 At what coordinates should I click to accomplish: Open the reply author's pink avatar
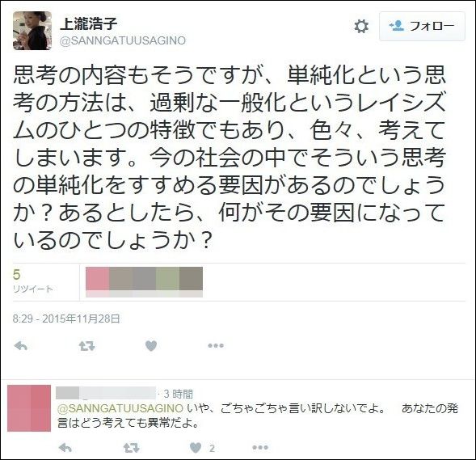pyautogui.click(x=29, y=408)
